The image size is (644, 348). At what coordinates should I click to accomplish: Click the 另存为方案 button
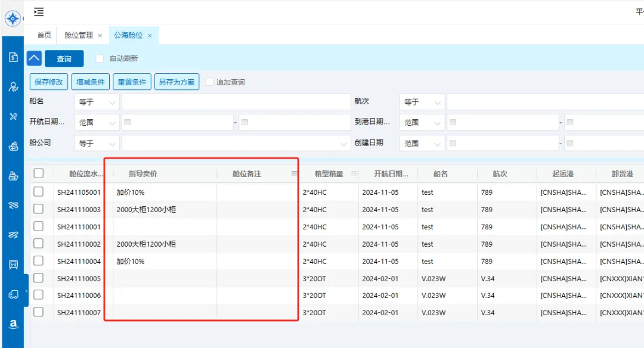177,82
